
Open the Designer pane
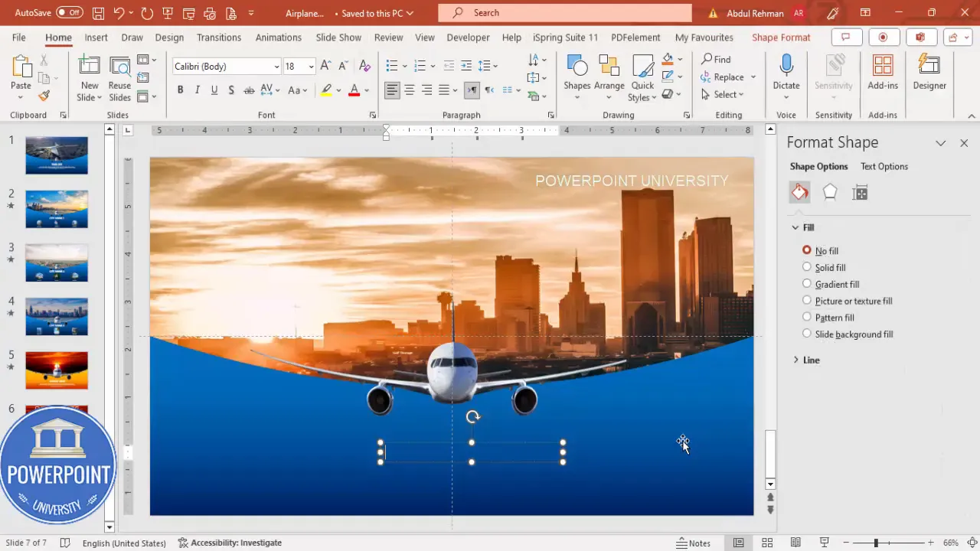pyautogui.click(x=929, y=73)
